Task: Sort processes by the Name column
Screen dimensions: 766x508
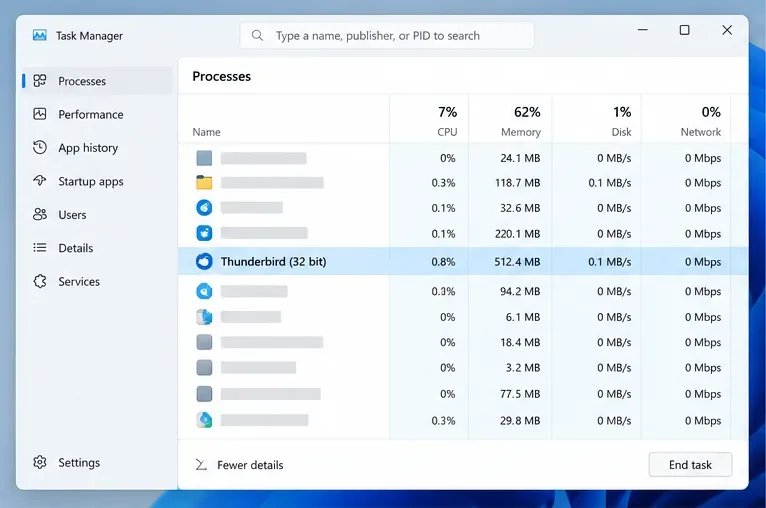Action: click(x=206, y=132)
